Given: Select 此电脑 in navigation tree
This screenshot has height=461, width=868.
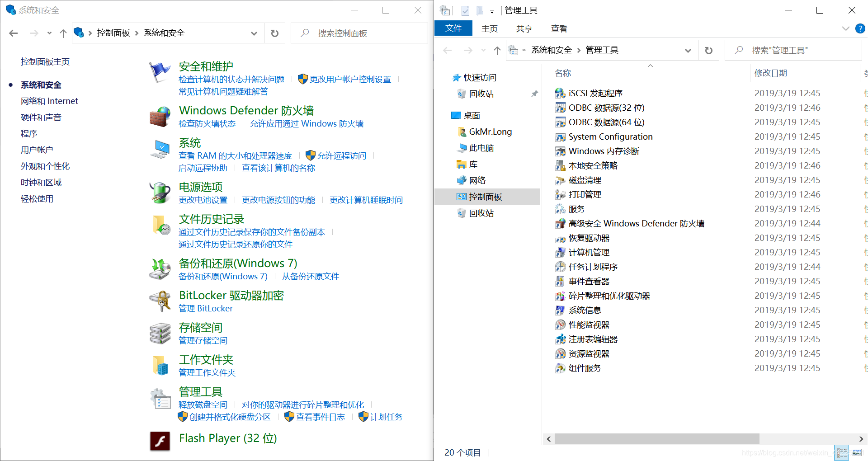Looking at the screenshot, I should (481, 148).
